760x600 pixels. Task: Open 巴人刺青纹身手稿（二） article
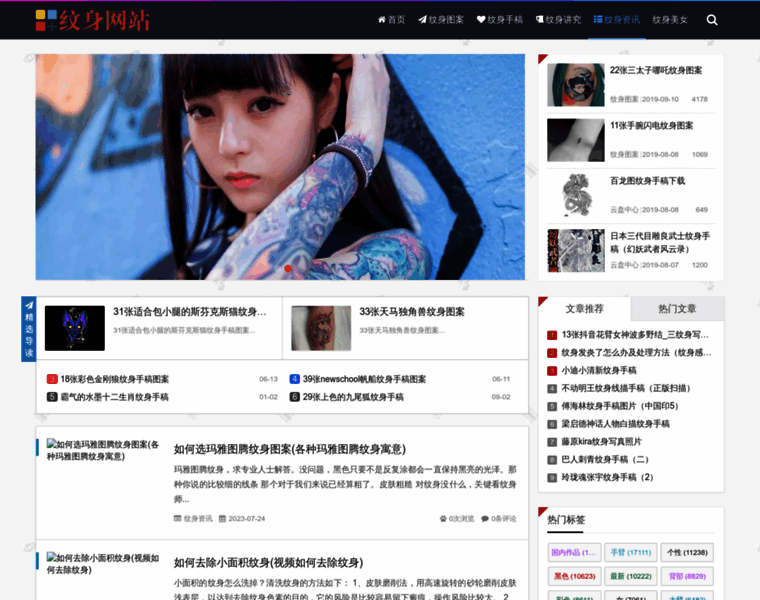[x=605, y=459]
